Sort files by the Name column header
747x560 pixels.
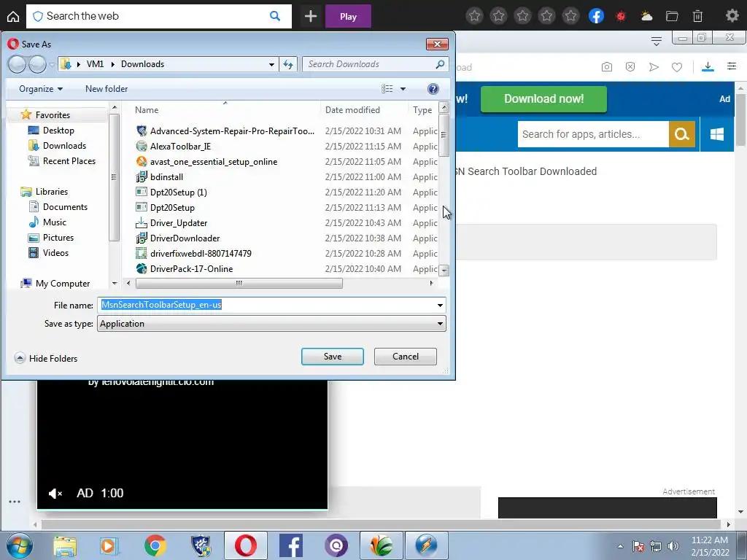pos(146,110)
